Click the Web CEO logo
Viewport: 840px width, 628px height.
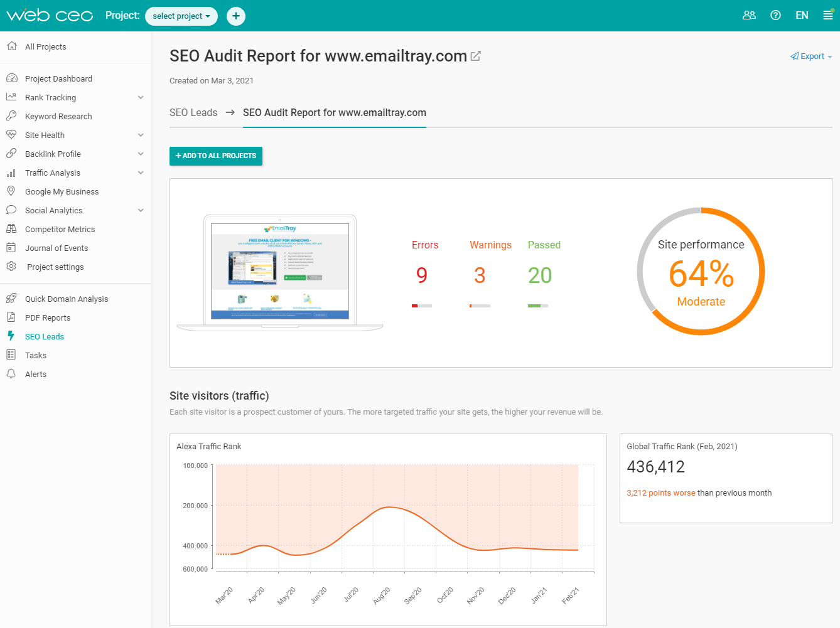(50, 14)
